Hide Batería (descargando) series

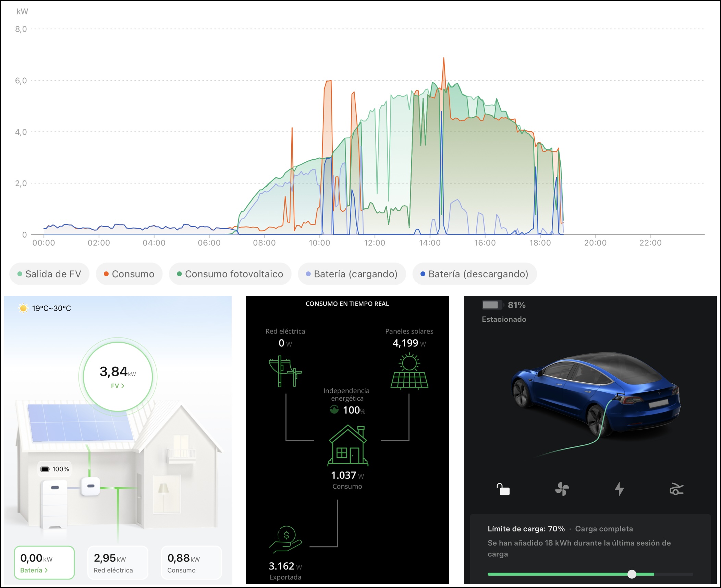474,274
